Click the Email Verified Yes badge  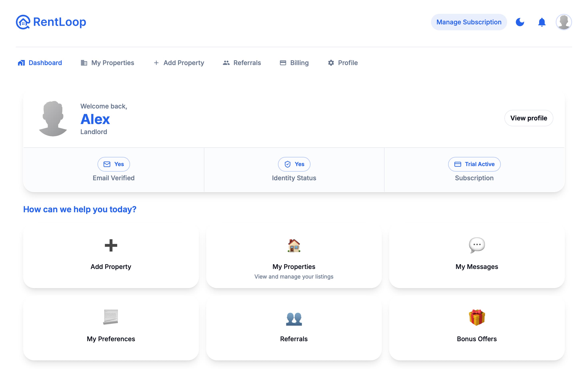[113, 164]
